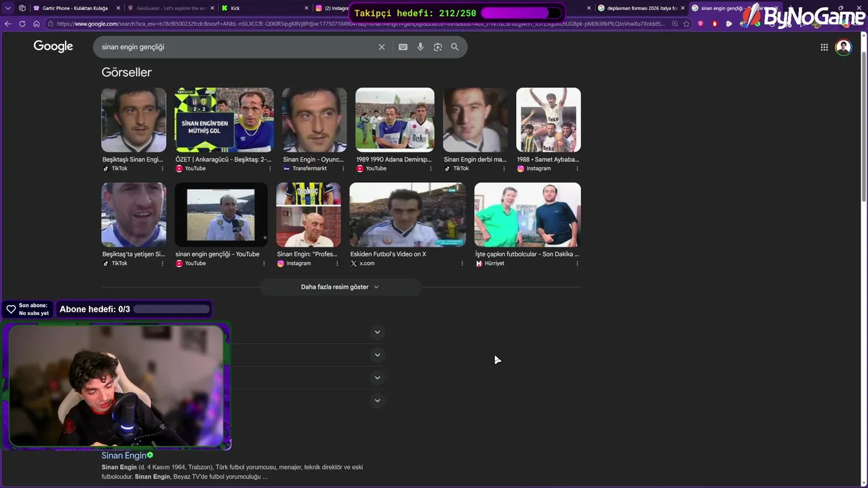This screenshot has height=488, width=868.
Task: Close the Kick tab
Action: (x=307, y=8)
